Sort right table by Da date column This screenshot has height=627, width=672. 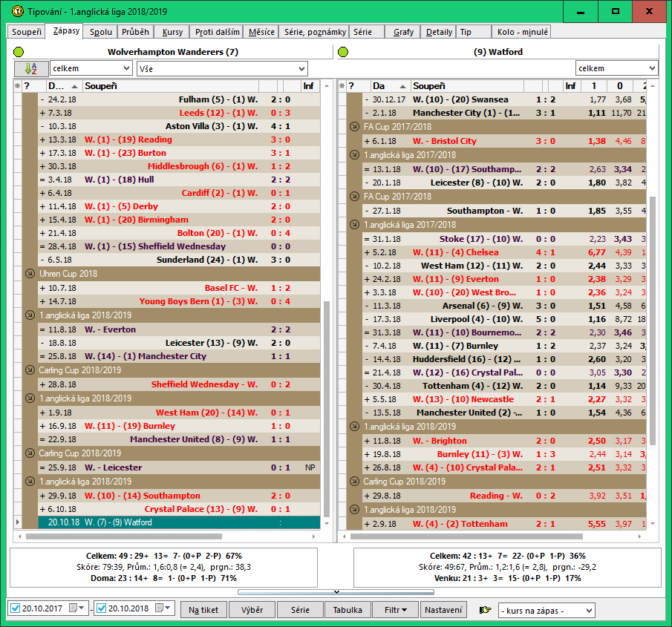point(391,86)
